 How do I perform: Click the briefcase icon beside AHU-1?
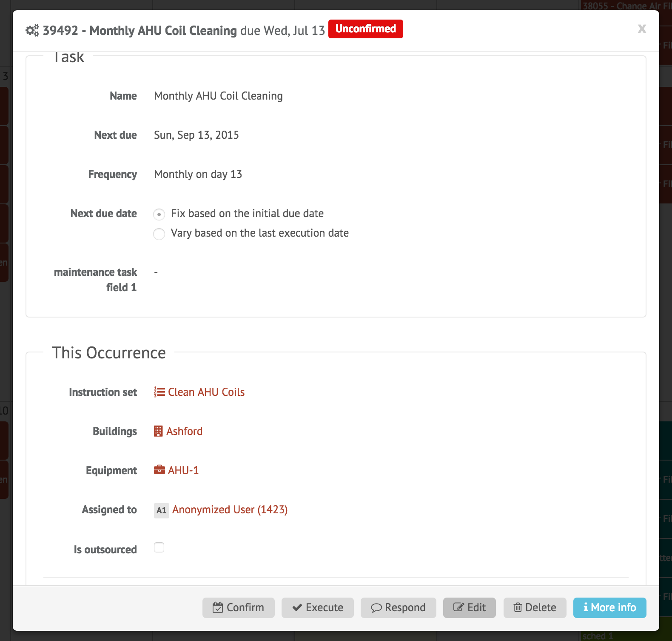159,470
